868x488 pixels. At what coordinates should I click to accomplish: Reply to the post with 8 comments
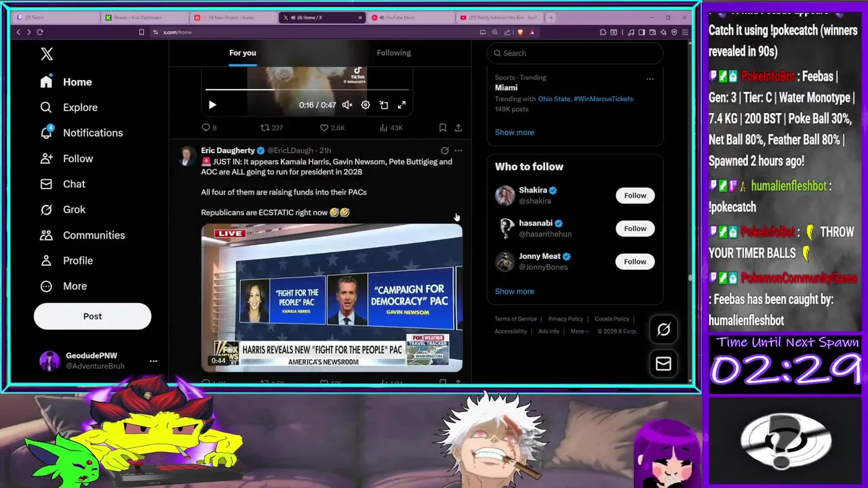point(209,127)
